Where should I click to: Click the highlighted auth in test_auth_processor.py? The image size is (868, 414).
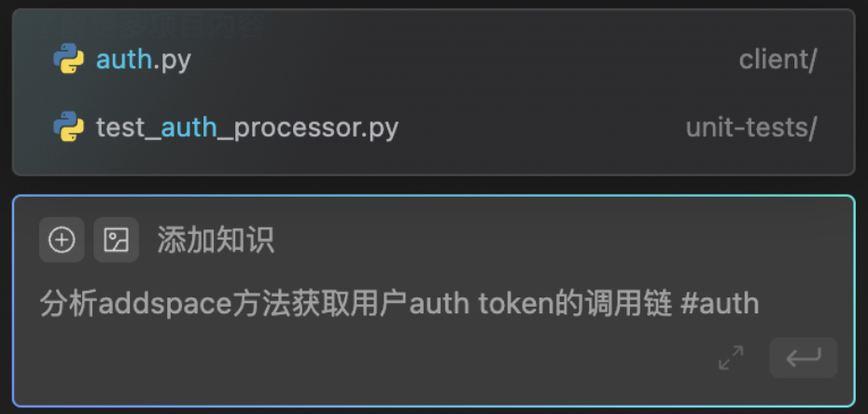[189, 128]
